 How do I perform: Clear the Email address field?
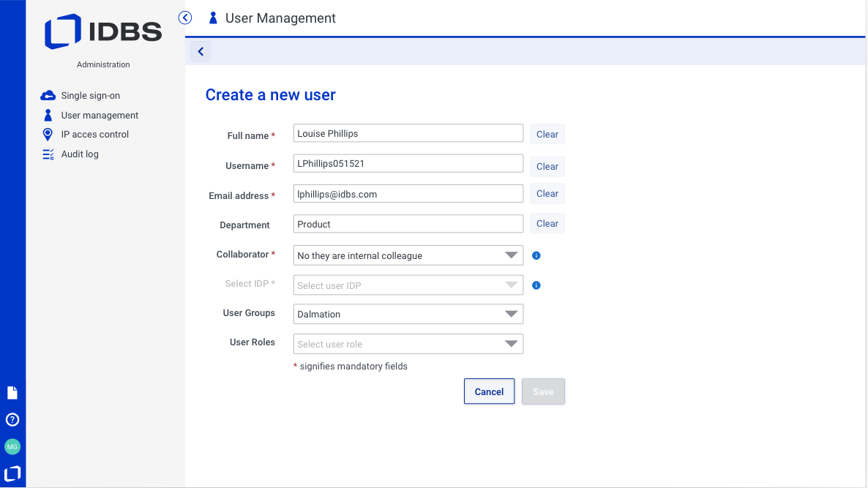pos(547,194)
